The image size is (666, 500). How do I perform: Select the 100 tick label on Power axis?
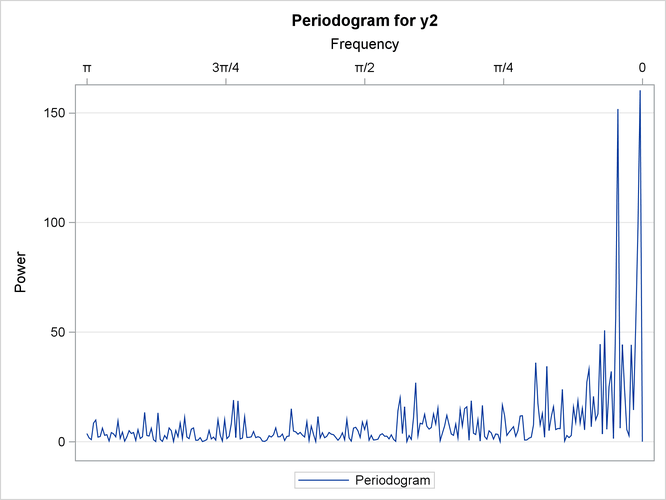(x=53, y=222)
